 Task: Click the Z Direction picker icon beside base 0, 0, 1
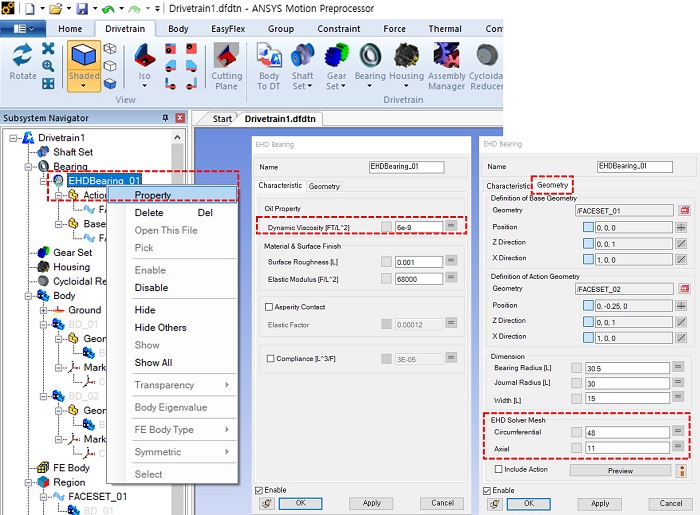point(681,244)
